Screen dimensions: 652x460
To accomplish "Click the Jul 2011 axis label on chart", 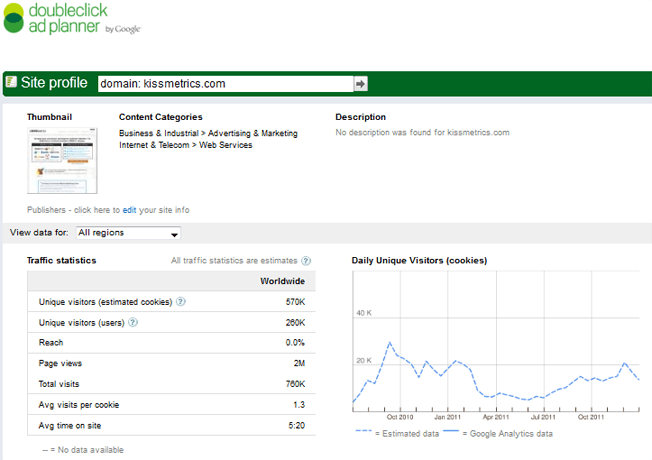I will [x=543, y=417].
